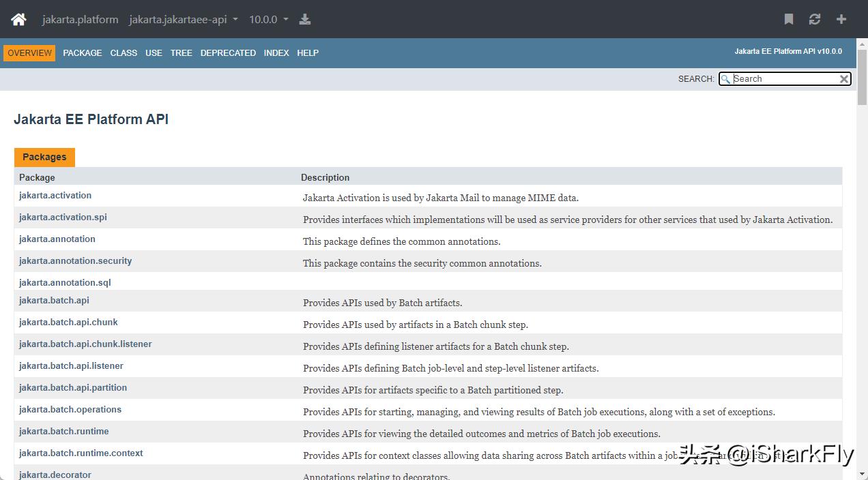Open the jakarta.jakartaee-api artifact dropdown

183,19
